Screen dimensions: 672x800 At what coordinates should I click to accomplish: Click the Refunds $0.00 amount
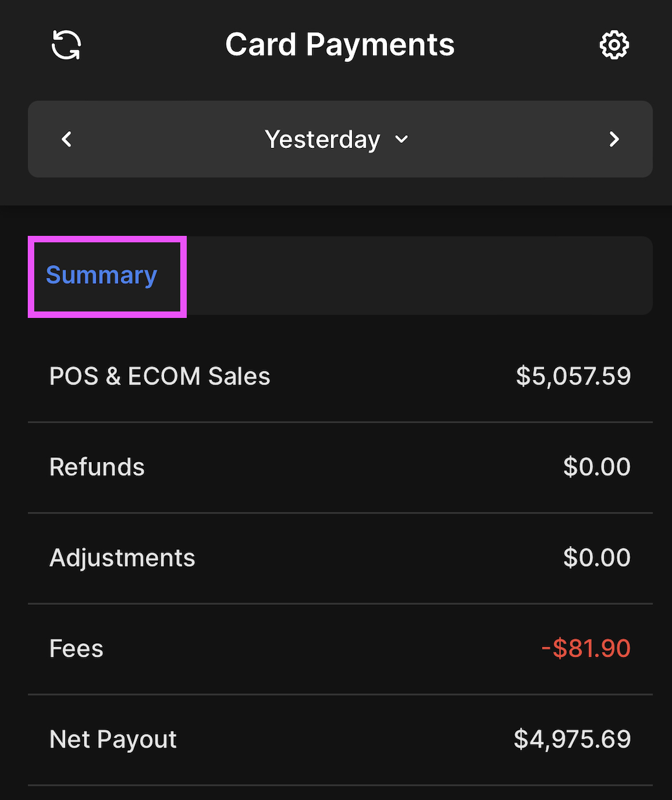[x=596, y=467]
